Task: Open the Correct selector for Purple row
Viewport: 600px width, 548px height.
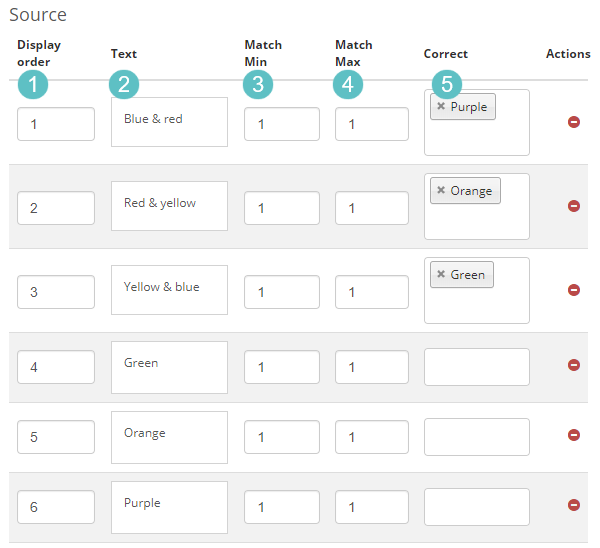Action: tap(476, 507)
